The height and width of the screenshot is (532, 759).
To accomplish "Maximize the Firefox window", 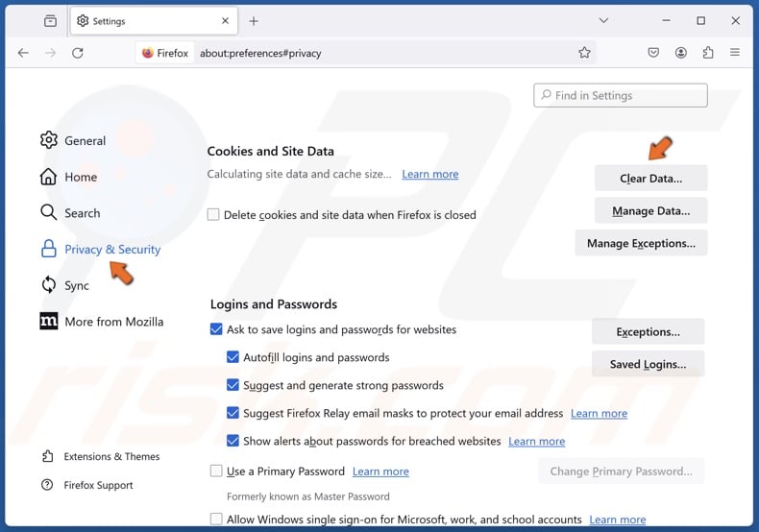I will [701, 21].
